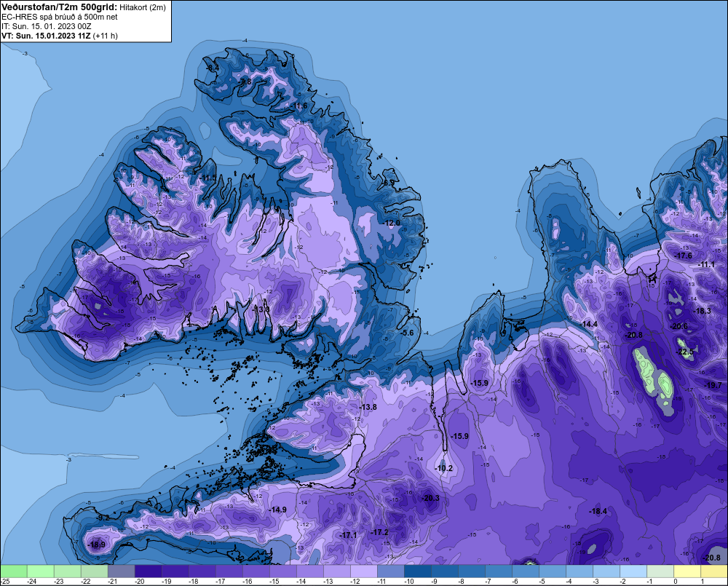This screenshot has width=728, height=586.
Task: Click the -25 label on the color scale
Action: click(x=5, y=582)
